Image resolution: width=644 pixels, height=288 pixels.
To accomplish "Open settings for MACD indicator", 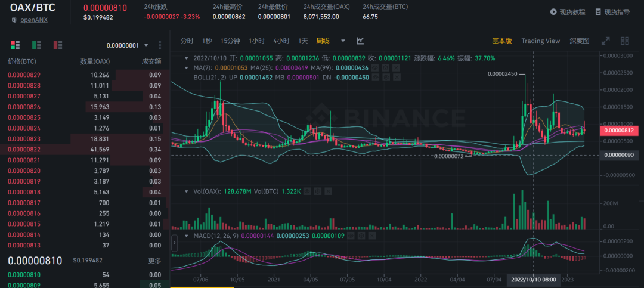I will point(361,236).
